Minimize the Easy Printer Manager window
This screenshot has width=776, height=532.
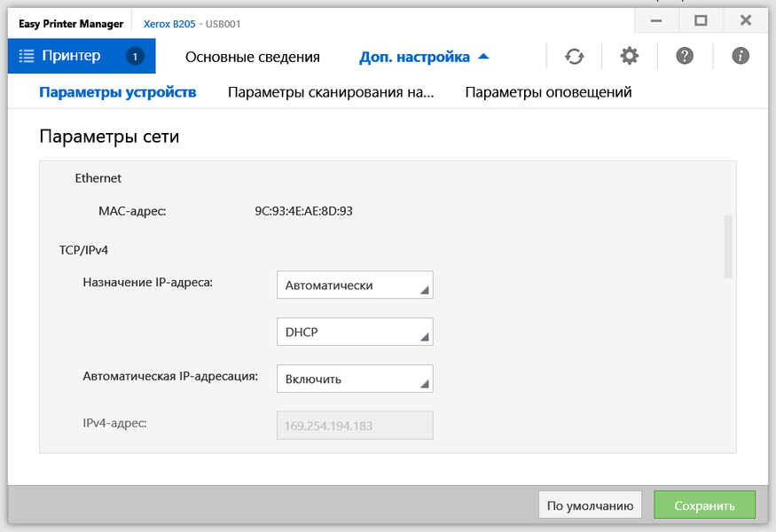coord(656,20)
